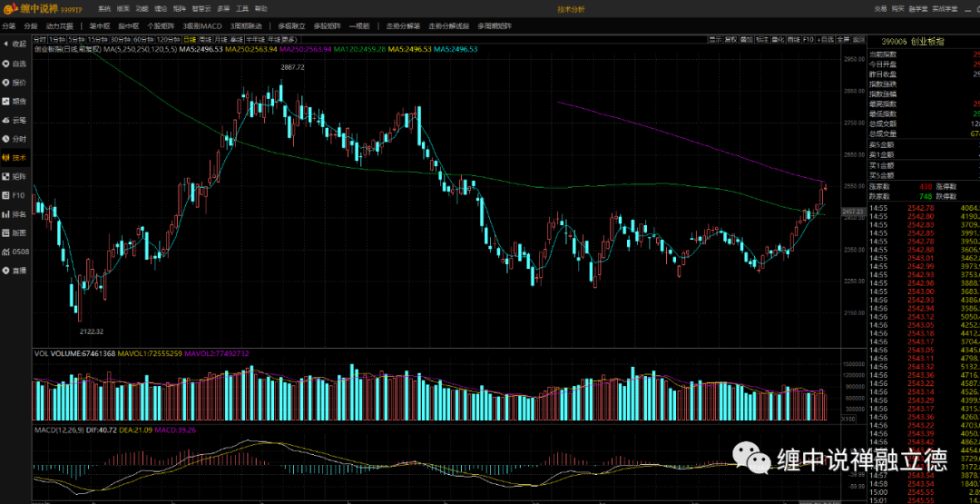The width and height of the screenshot is (980, 504).
Task: Open the 自选 watchlist sidebar icon
Action: click(x=15, y=64)
